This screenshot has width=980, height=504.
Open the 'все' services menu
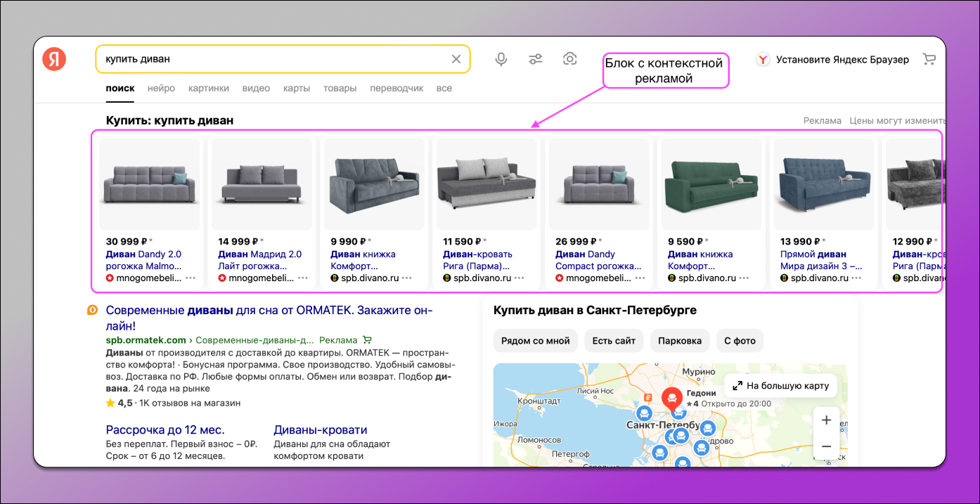pos(444,89)
